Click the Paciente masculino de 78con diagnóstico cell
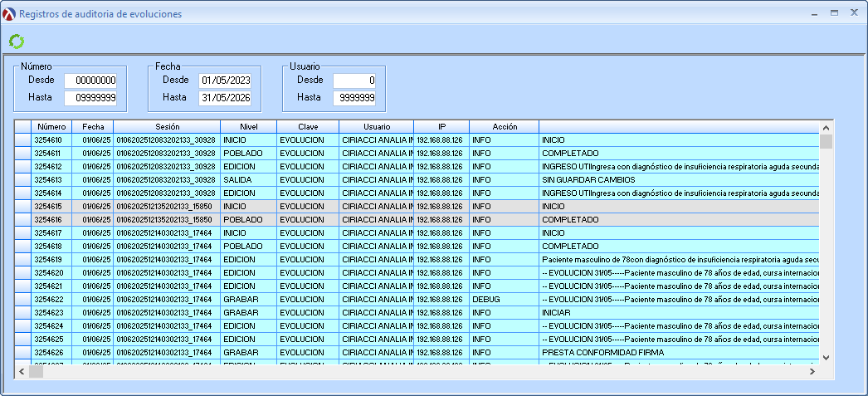Screen dimensions: 868x396 pos(680,260)
